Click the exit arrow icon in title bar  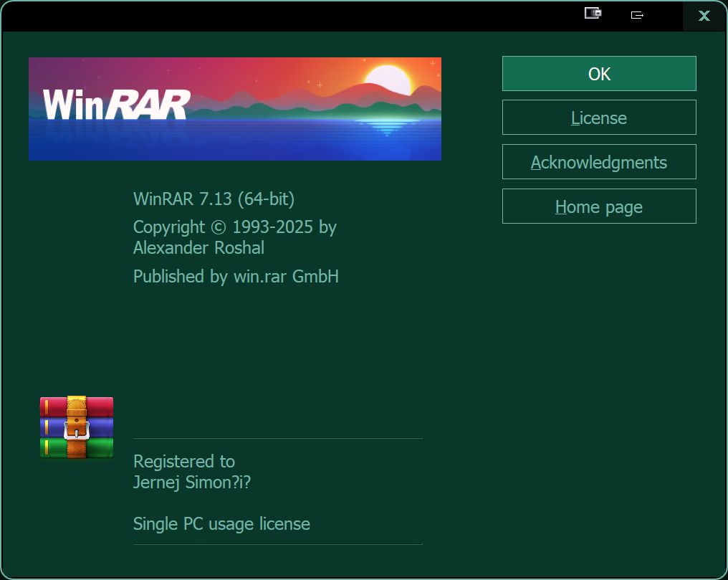(636, 14)
